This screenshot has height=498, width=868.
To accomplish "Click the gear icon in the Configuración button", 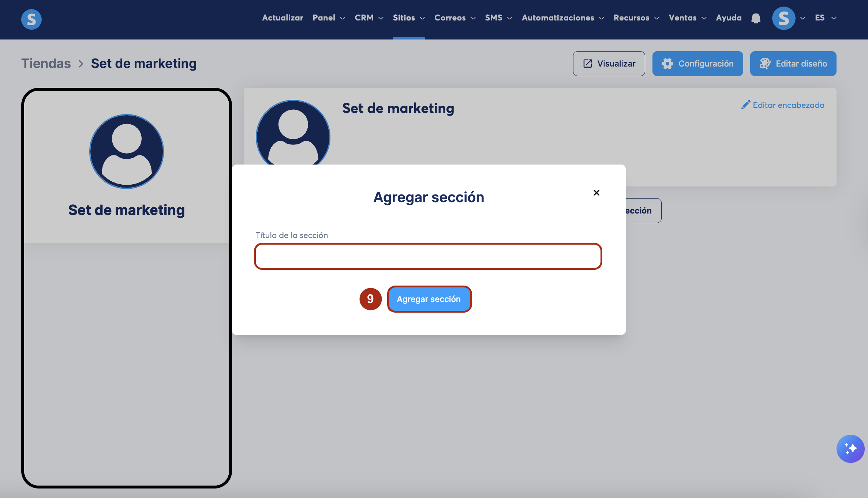I will pyautogui.click(x=667, y=64).
